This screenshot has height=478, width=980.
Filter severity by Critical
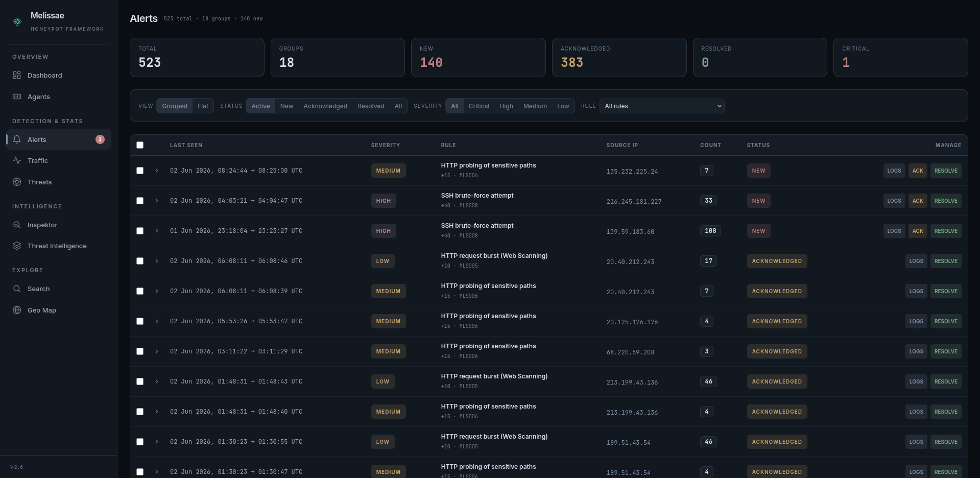click(479, 106)
